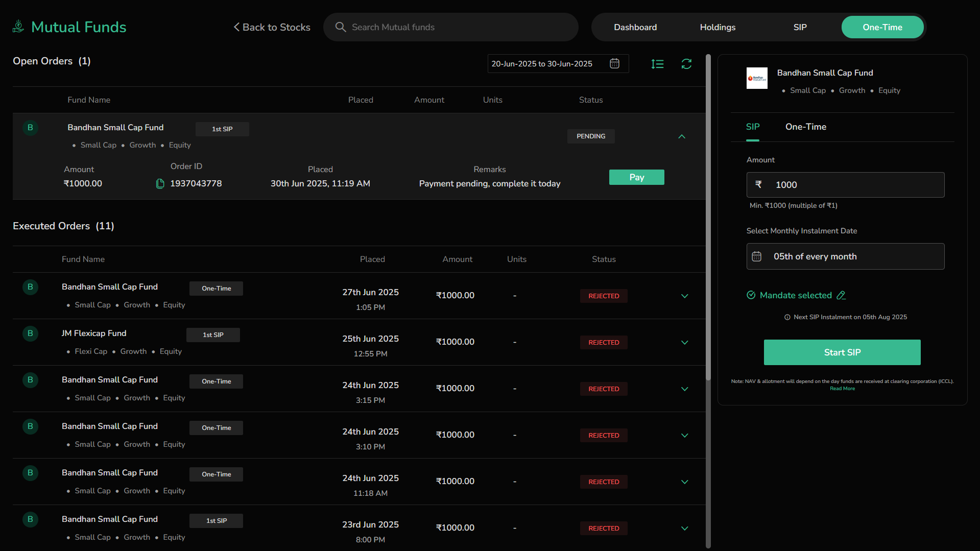
Task: Expand the 24th Jun 3:10 PM order
Action: tap(685, 435)
